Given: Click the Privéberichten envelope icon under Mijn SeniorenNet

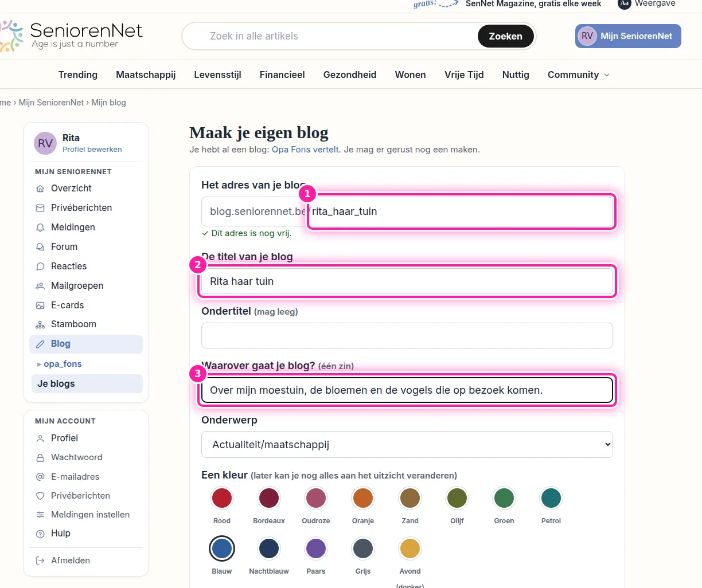Looking at the screenshot, I should click(40, 208).
